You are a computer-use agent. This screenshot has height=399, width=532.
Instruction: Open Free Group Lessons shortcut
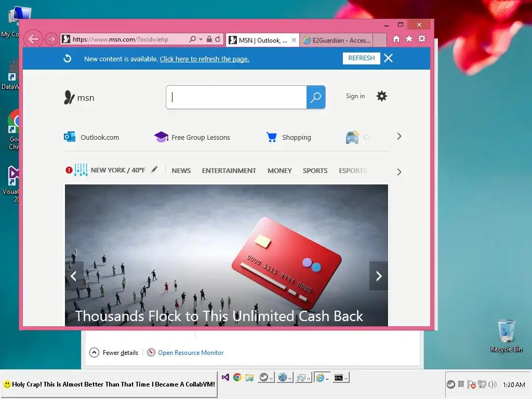point(192,137)
